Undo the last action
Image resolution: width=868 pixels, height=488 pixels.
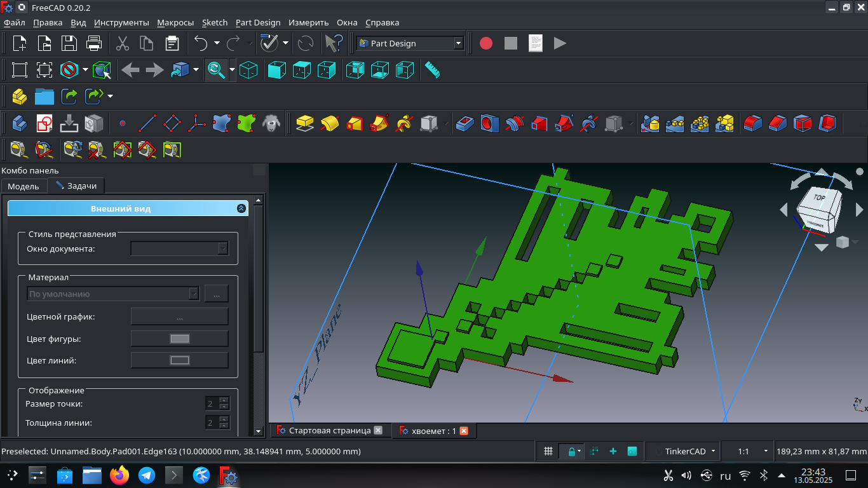(x=201, y=43)
